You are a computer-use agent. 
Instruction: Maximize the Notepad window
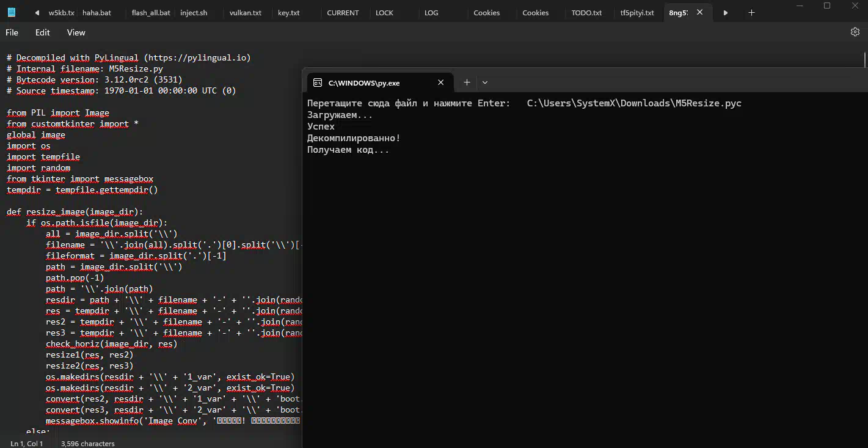(x=827, y=6)
